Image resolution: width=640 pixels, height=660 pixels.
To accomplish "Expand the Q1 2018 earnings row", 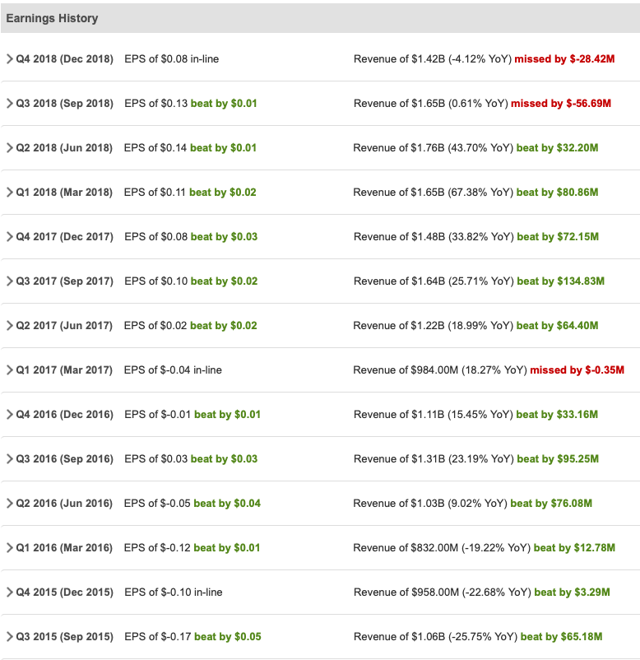I will (10, 192).
